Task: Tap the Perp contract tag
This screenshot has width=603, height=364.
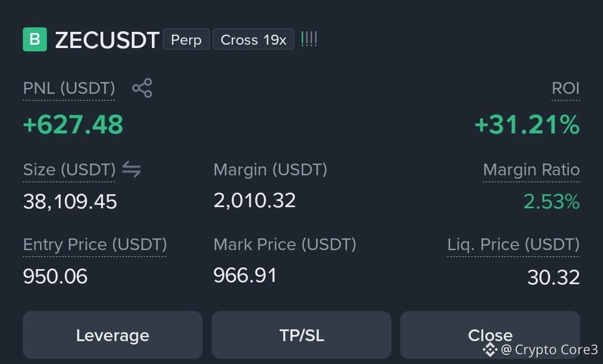Action: [x=186, y=39]
